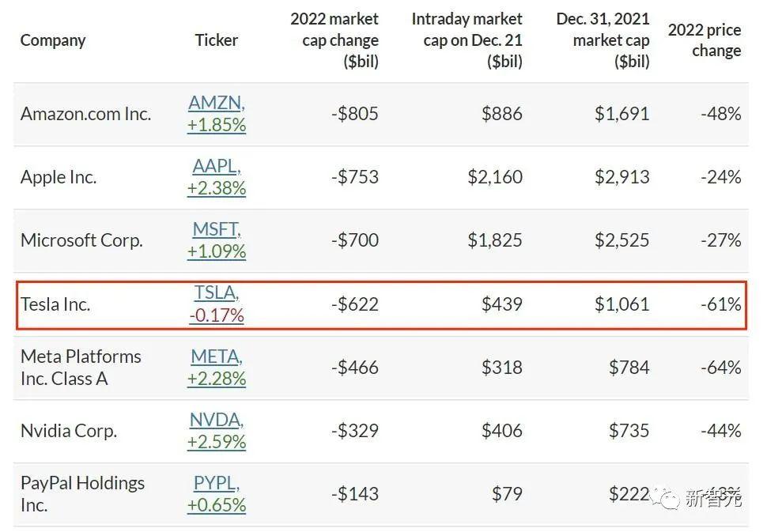This screenshot has height=532, width=767.
Task: Click the Dec. 31, 2021 market cap header
Action: (603, 40)
